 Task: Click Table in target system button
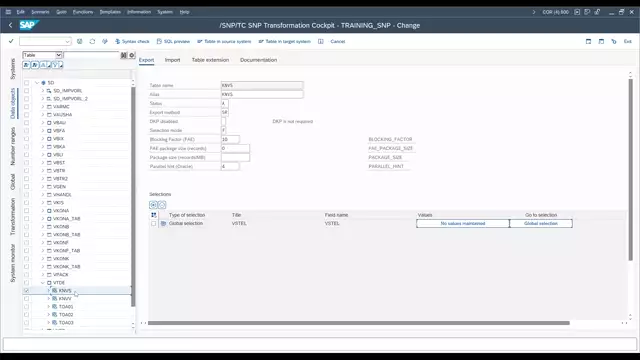click(x=284, y=41)
